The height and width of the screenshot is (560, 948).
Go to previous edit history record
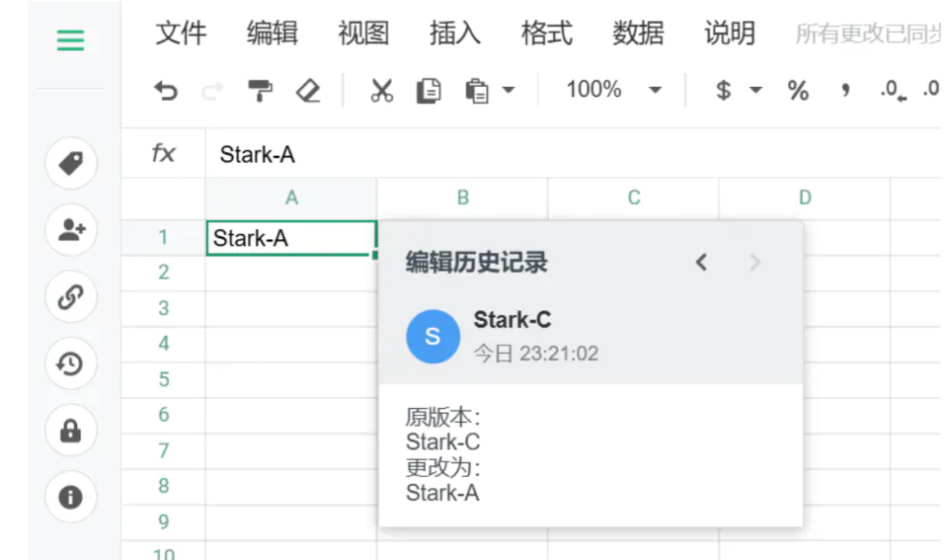(x=701, y=262)
